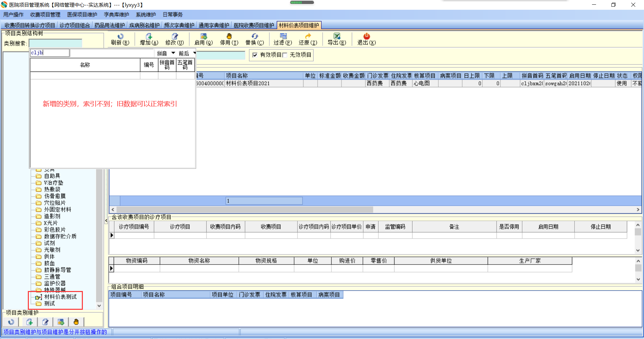This screenshot has width=644, height=339.
Task: Click the folder icon beside 三通管
Action: pos(39,277)
